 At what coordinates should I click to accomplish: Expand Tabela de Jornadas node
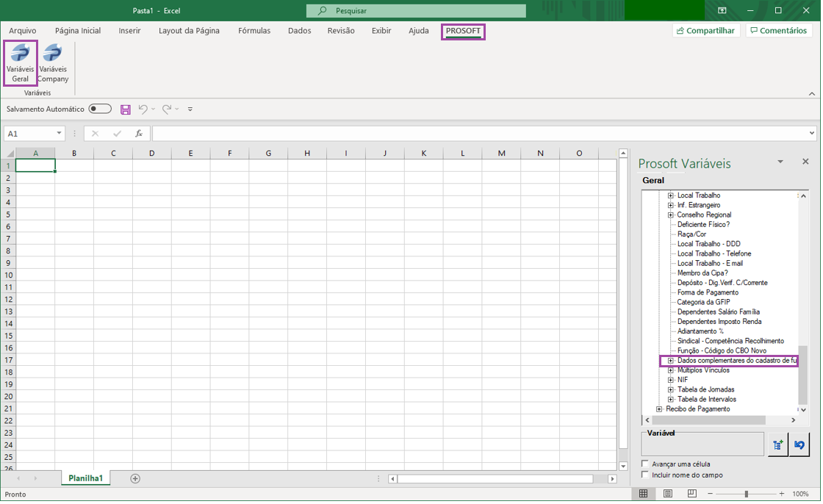(671, 389)
